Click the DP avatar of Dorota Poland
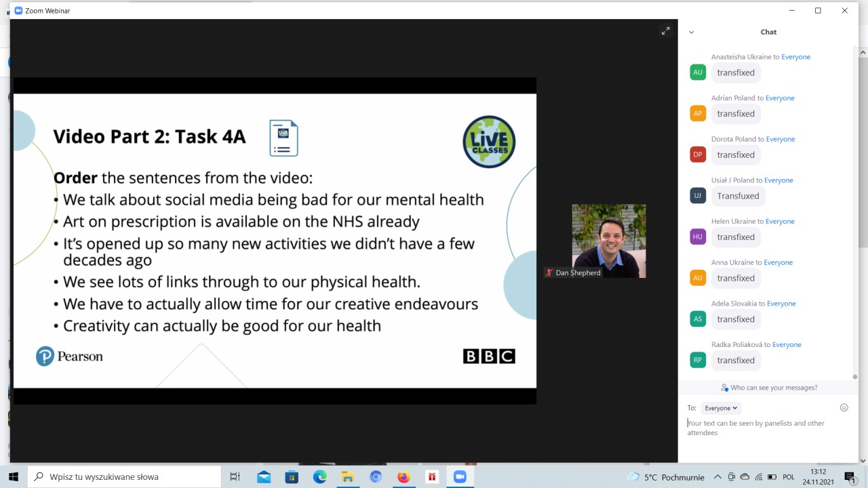The image size is (868, 488). coord(698,155)
